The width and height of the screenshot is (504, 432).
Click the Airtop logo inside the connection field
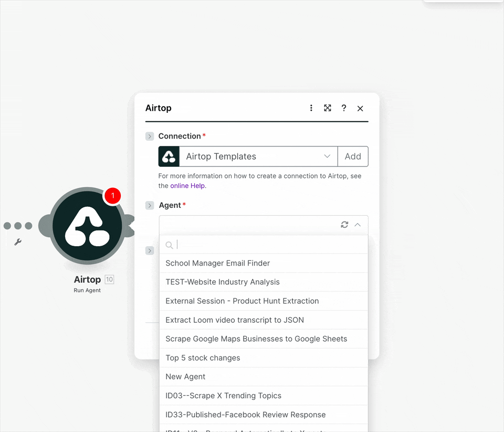click(x=169, y=156)
